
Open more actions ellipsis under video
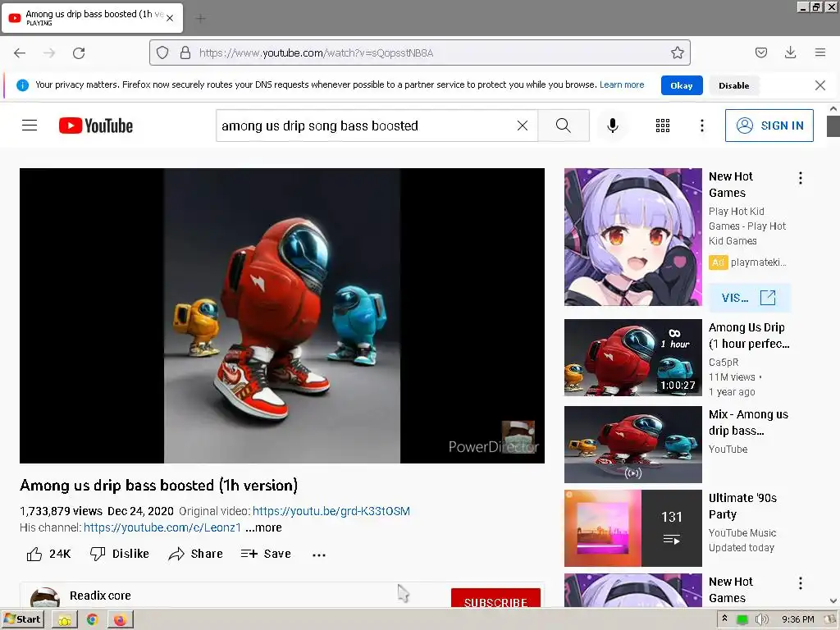point(319,555)
